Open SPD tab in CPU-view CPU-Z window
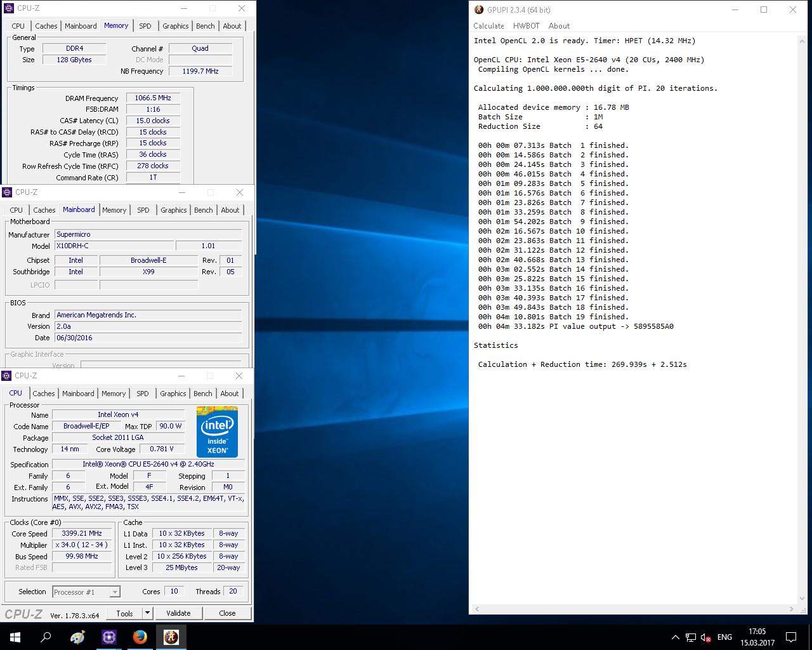This screenshot has width=812, height=650. [143, 394]
